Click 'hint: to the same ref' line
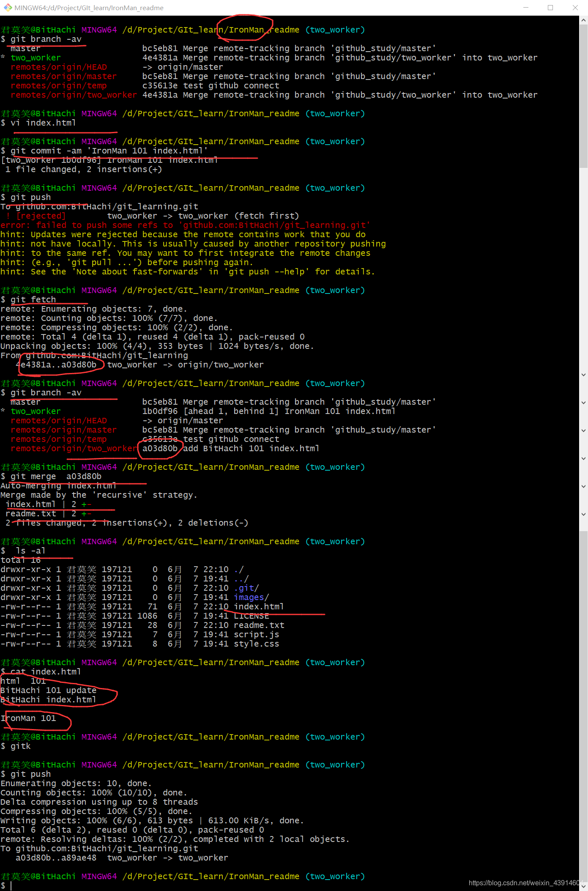 (186, 253)
